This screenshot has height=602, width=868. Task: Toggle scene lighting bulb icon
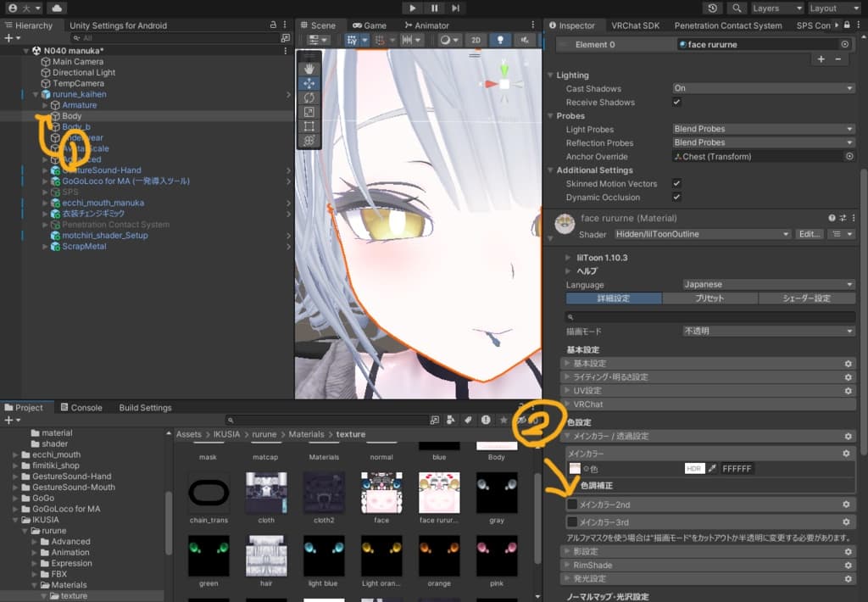pyautogui.click(x=500, y=40)
